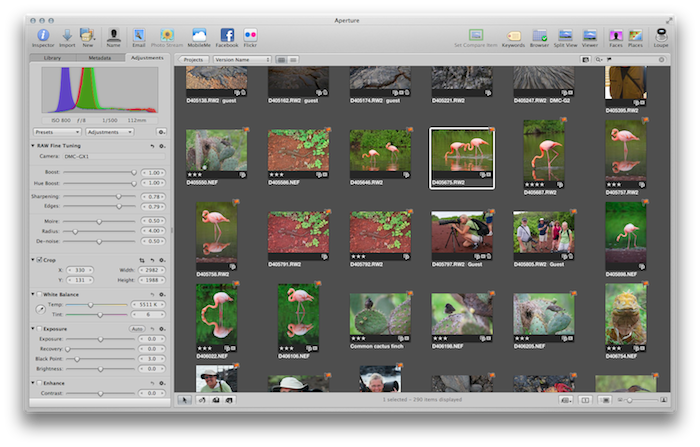Open the viewer mode popup at bottom right
Image resolution: width=700 pixels, height=447 pixels.
566,400
